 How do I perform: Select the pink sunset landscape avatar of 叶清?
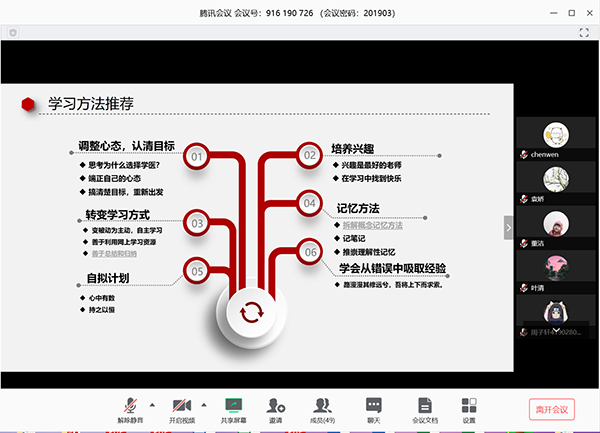(556, 268)
